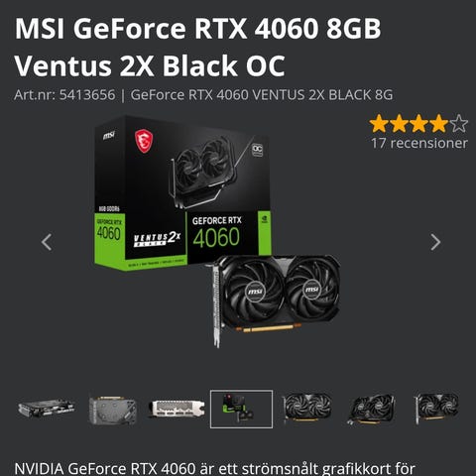View the flat front dual-fan thumbnail
This screenshot has height=476, width=476.
click(306, 409)
